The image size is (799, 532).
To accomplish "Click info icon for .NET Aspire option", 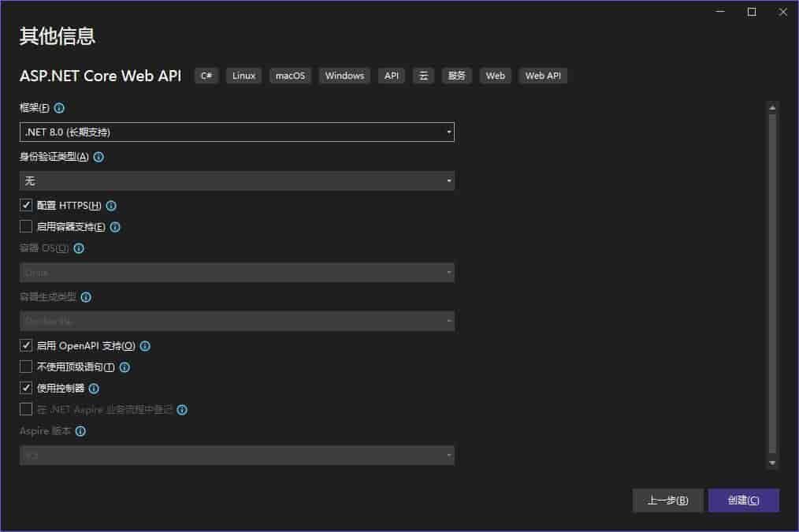I will pyautogui.click(x=182, y=410).
